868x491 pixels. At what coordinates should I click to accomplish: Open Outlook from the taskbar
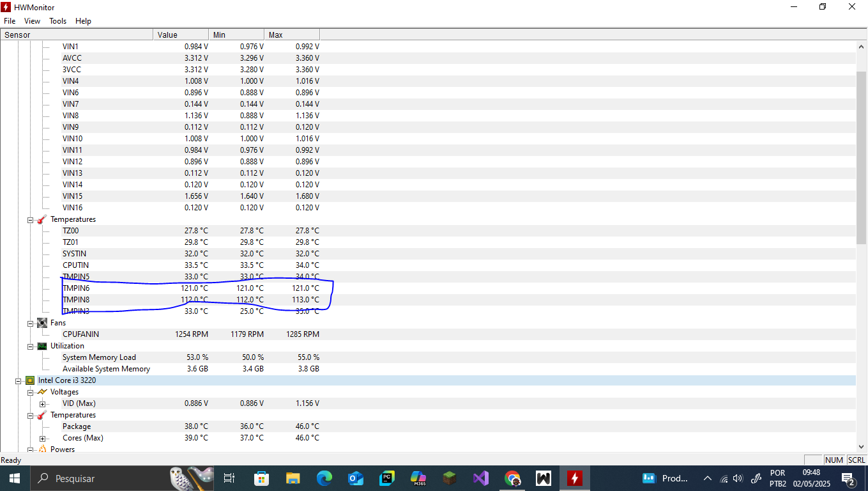coord(356,478)
